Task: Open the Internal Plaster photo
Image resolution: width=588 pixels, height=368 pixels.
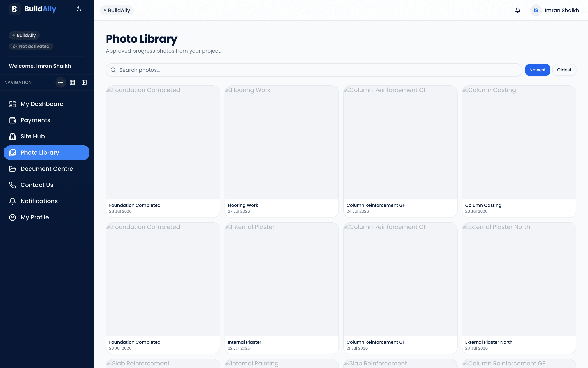Action: click(x=282, y=288)
